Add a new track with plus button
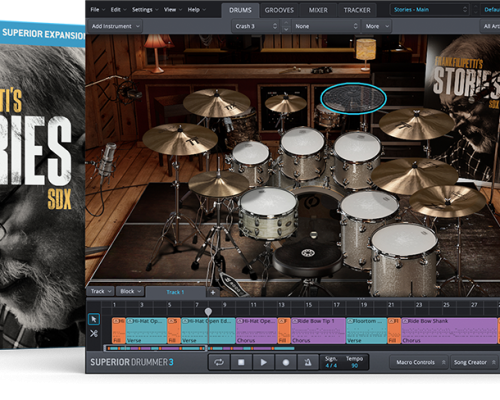Viewport: 500px width, 400px height. pos(213,292)
